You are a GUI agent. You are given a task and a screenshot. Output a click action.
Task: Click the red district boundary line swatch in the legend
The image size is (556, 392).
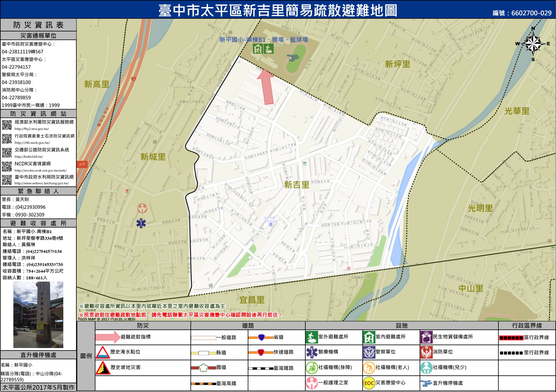coord(511,338)
